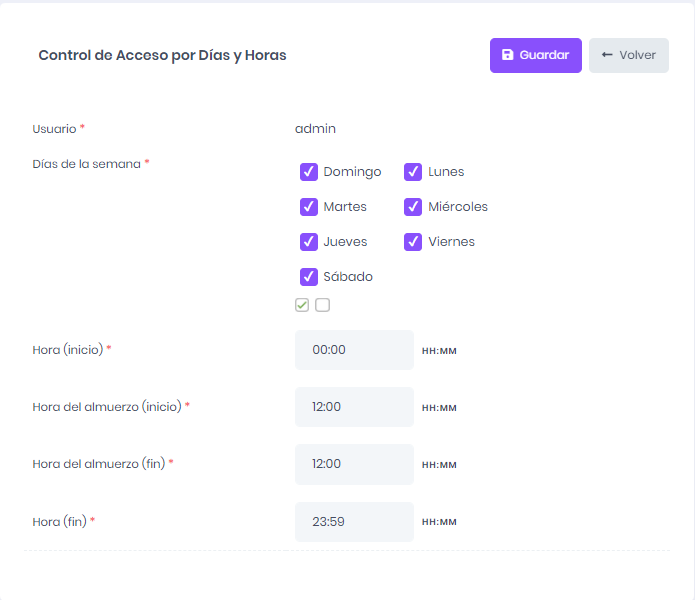This screenshot has width=695, height=600.
Task: Focus the Hora (inicio) time field
Action: tap(354, 350)
